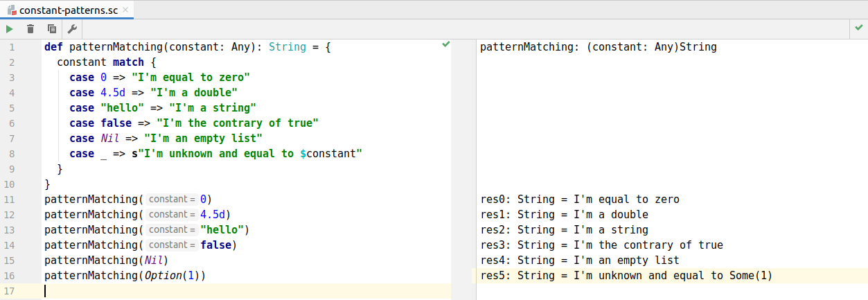Place cursor on the empty line 17
Image resolution: width=868 pixels, height=300 pixels.
[208, 291]
